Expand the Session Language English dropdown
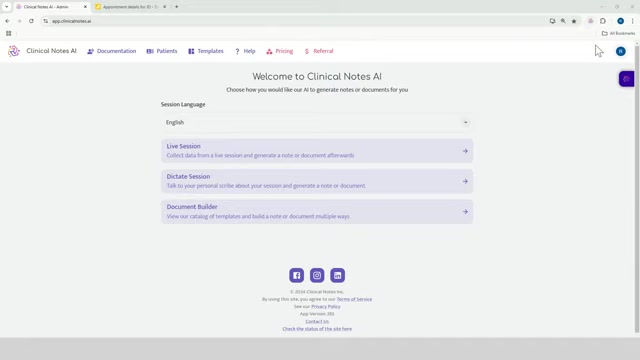The width and height of the screenshot is (640, 360). click(317, 122)
